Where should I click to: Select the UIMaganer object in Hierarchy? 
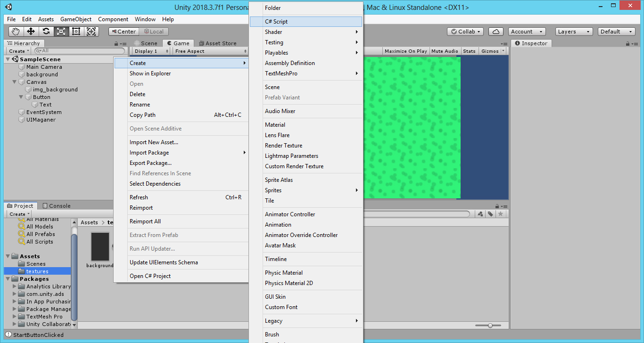pos(41,120)
